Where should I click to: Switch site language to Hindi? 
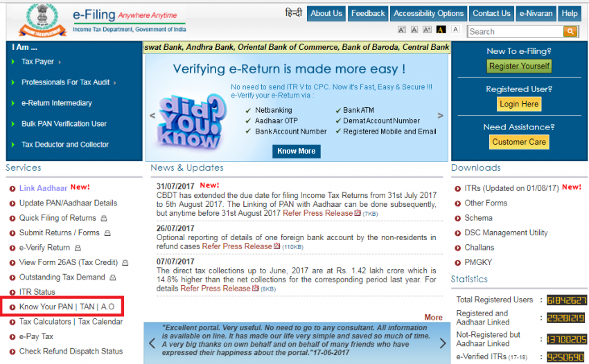[x=294, y=13]
